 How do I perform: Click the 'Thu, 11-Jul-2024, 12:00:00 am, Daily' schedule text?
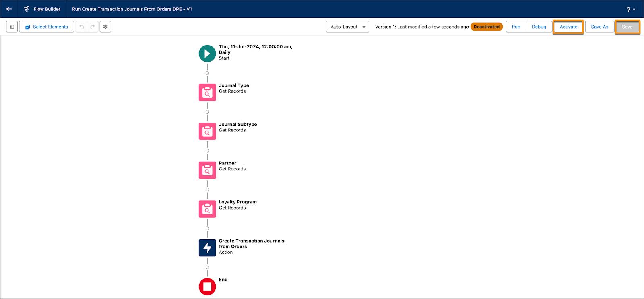tap(256, 49)
